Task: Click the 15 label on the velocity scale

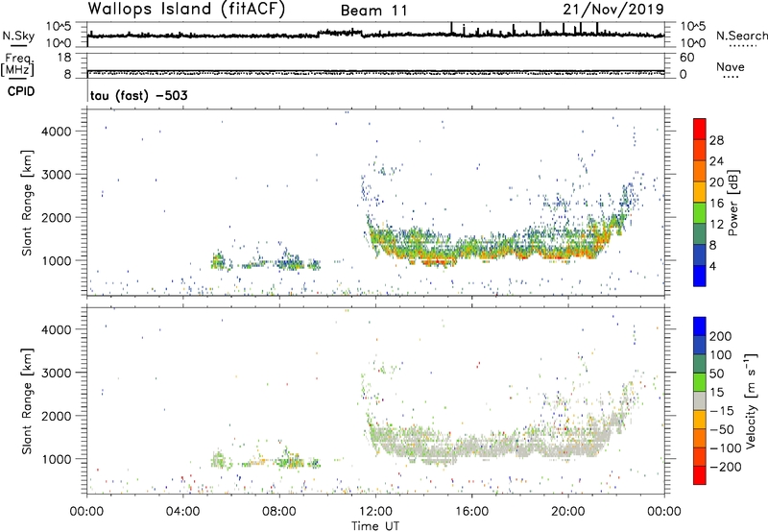Action: pyautogui.click(x=716, y=393)
